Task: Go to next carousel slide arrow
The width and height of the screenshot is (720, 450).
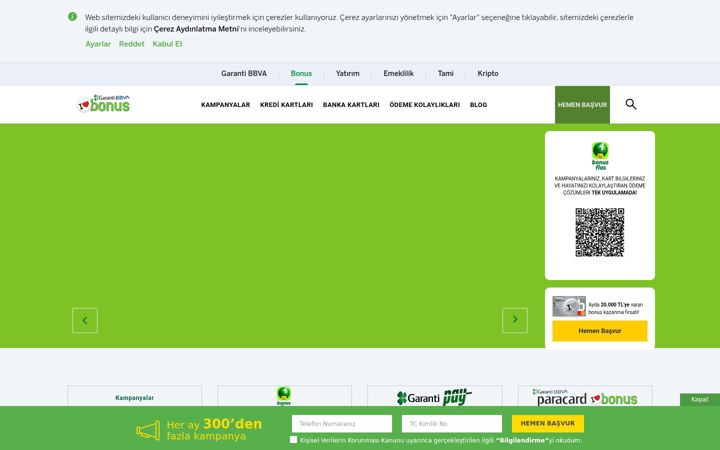Action: (515, 321)
